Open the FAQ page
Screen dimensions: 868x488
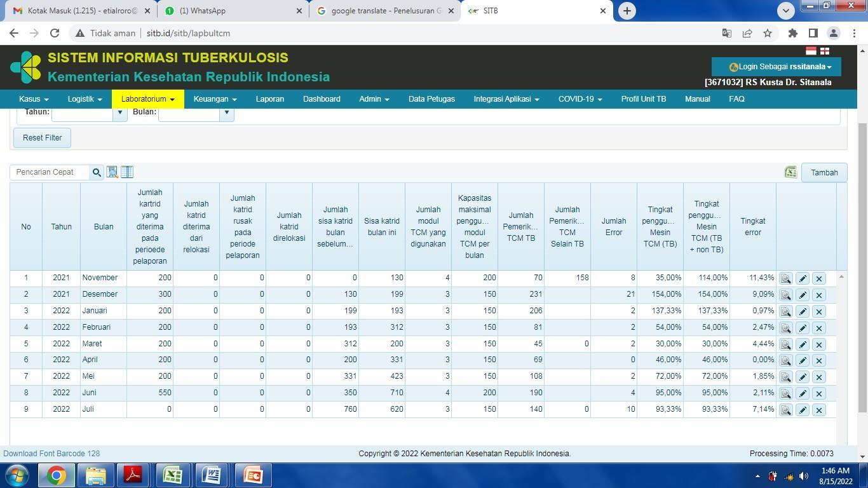tap(736, 99)
